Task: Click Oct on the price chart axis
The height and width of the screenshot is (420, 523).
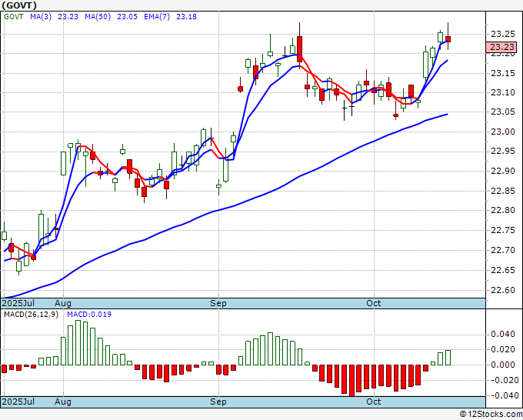Action: coord(374,303)
